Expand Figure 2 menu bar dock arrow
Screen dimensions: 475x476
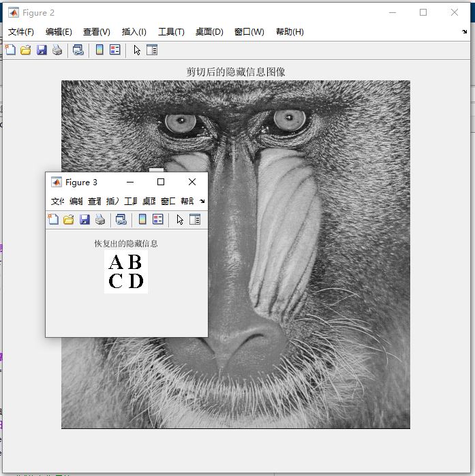pos(464,31)
